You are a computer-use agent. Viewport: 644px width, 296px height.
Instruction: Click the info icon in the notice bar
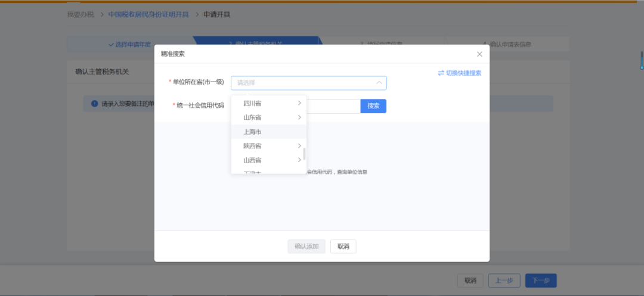[x=94, y=104]
